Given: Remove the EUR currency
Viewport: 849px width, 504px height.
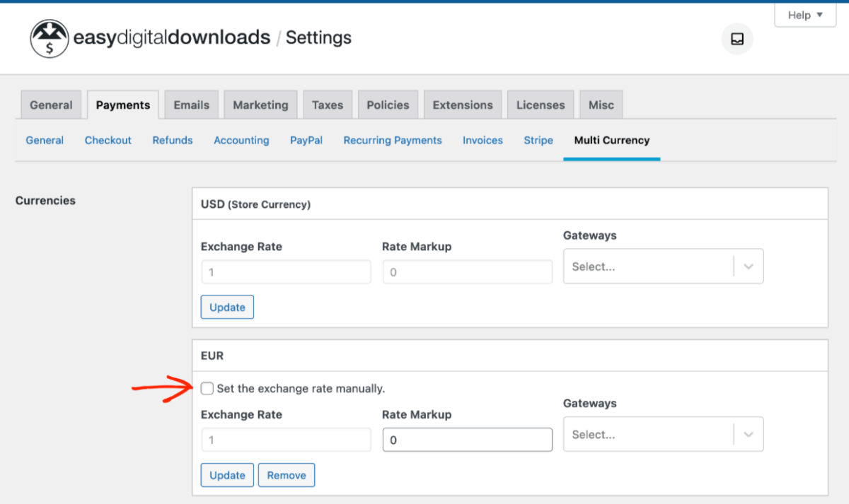Looking at the screenshot, I should (x=287, y=475).
